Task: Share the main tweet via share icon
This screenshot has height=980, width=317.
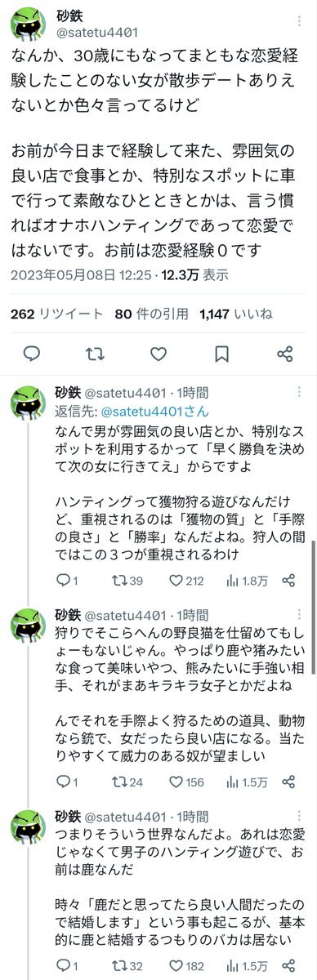Action: point(284,354)
